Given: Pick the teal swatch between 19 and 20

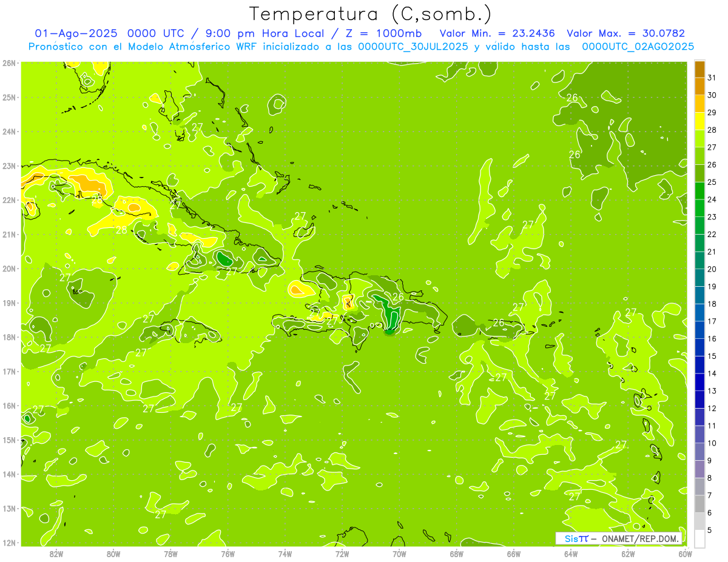Looking at the screenshot, I should point(699,277).
